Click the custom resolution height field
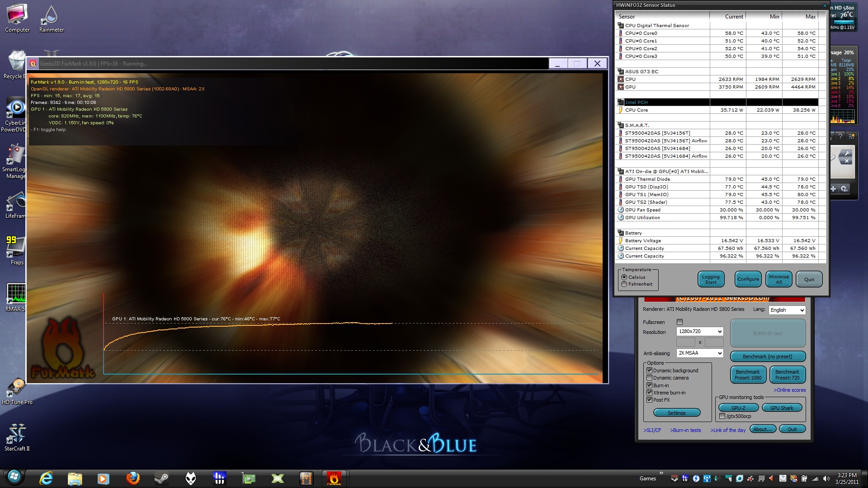Viewport: 868px width, 488px height. pos(714,342)
